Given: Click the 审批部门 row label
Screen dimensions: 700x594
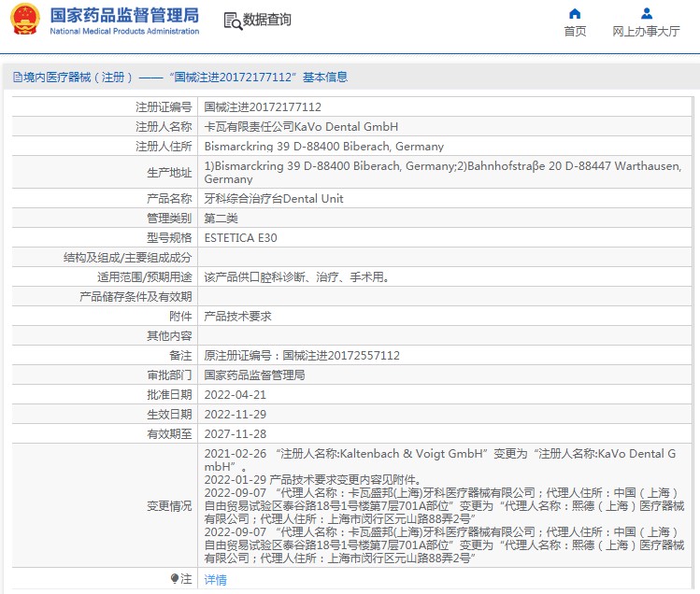Looking at the screenshot, I should coord(169,375).
